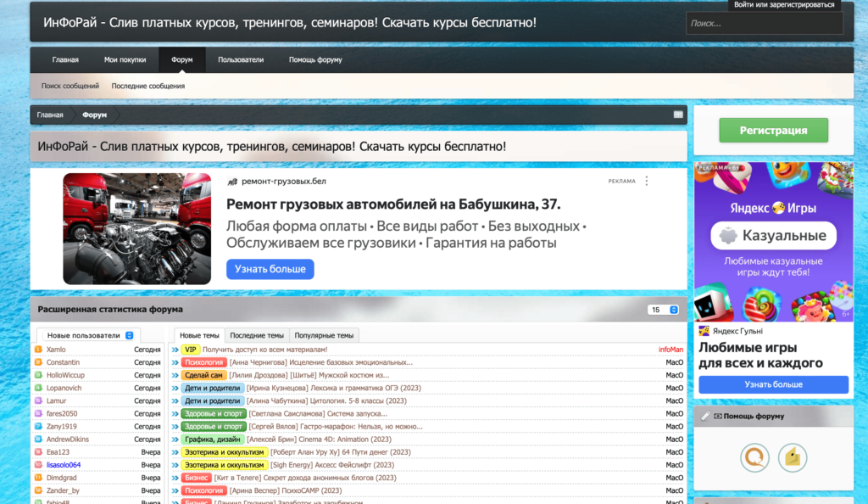Click the pencil icon in Помощь форуму header

pyautogui.click(x=704, y=416)
